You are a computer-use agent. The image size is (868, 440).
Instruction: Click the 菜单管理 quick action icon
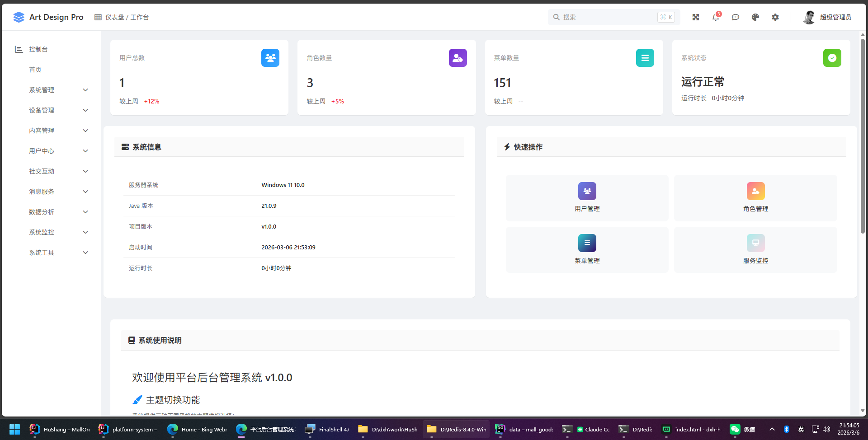(x=587, y=243)
